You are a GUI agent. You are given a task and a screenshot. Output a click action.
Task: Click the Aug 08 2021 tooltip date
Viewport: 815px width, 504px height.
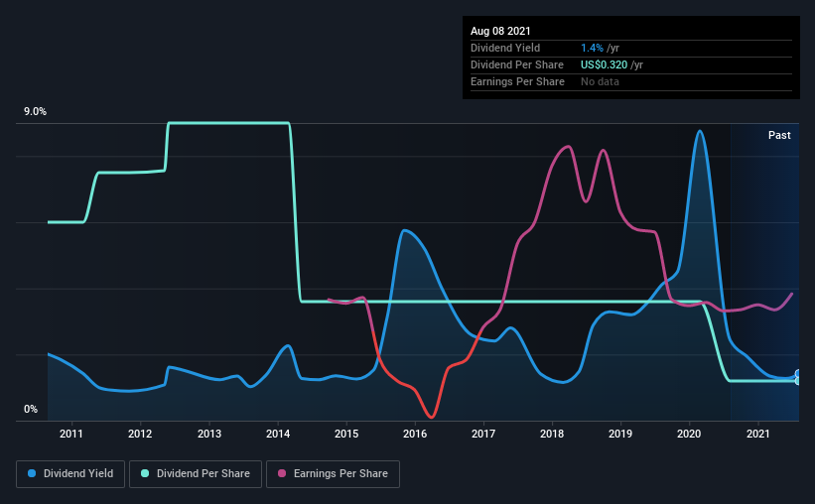(x=500, y=31)
